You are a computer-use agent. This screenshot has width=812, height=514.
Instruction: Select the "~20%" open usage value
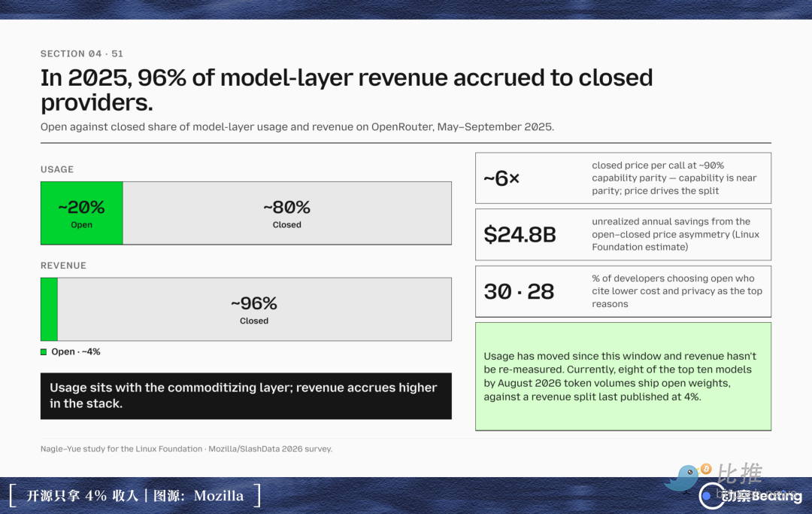pyautogui.click(x=81, y=207)
